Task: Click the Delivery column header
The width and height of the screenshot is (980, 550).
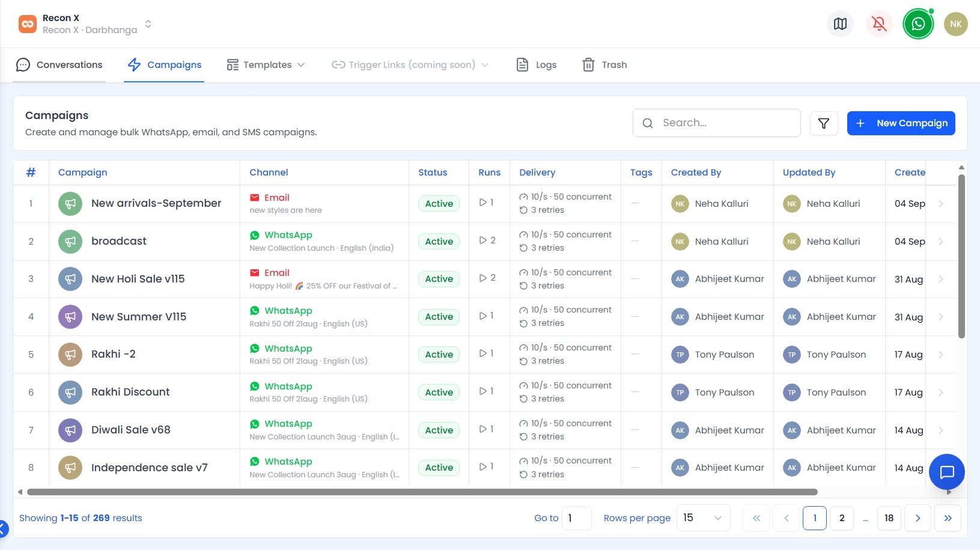Action: tap(537, 173)
